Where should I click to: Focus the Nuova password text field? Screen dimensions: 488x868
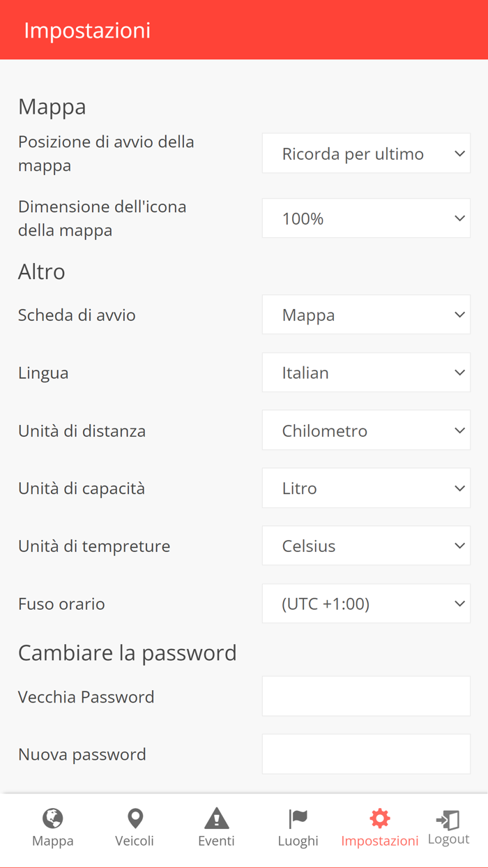tap(366, 754)
